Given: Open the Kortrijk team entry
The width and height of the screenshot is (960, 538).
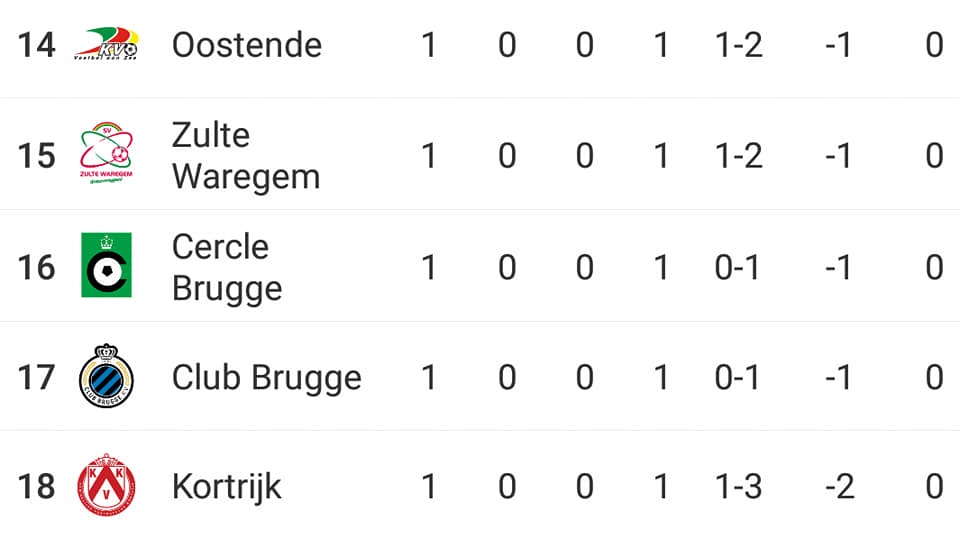Looking at the screenshot, I should click(227, 487).
